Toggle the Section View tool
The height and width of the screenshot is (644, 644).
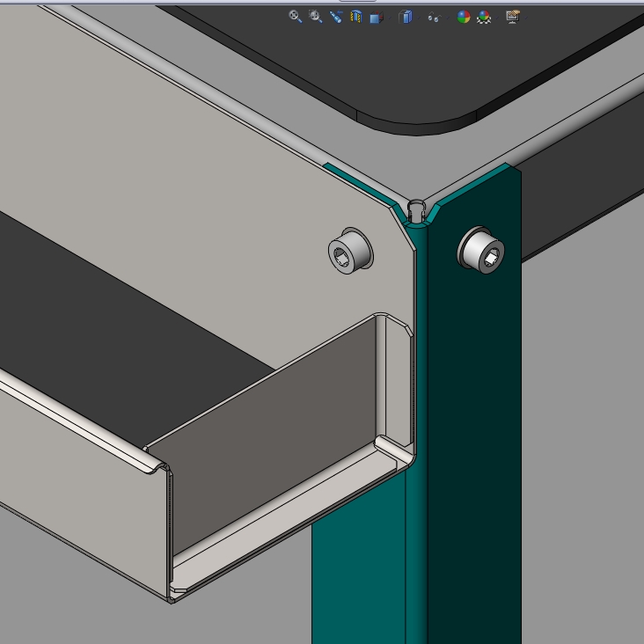pyautogui.click(x=355, y=17)
